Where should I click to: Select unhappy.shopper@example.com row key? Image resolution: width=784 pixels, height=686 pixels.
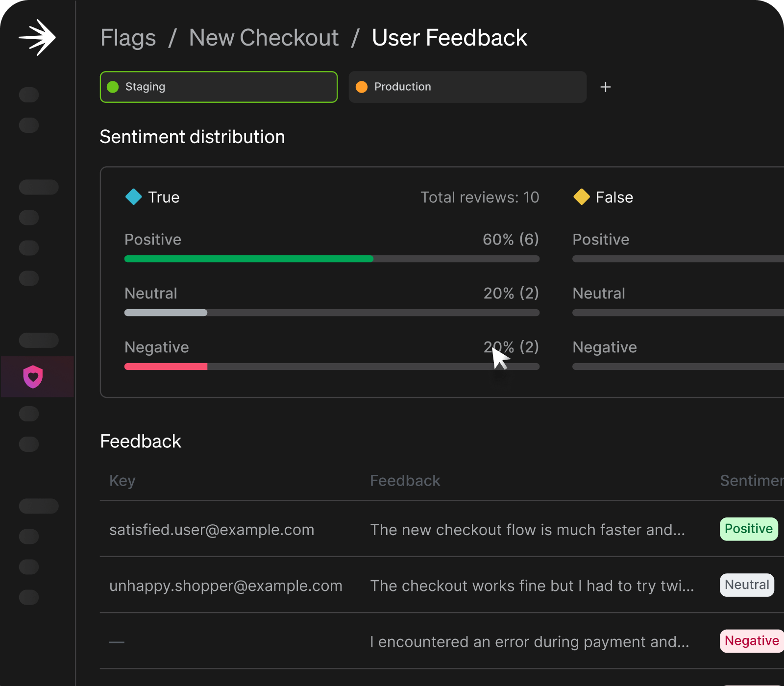pyautogui.click(x=225, y=586)
